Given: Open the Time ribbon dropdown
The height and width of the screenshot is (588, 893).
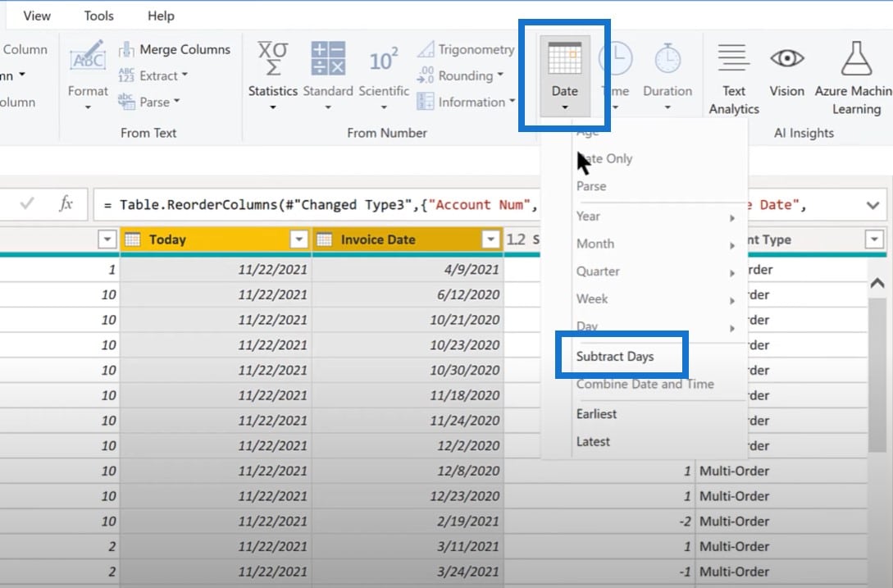Looking at the screenshot, I should click(x=615, y=75).
